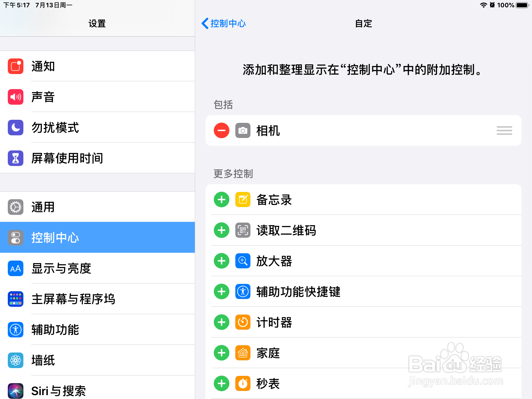Go back to 控制中心 settings
Image resolution: width=532 pixels, height=399 pixels.
tap(224, 24)
